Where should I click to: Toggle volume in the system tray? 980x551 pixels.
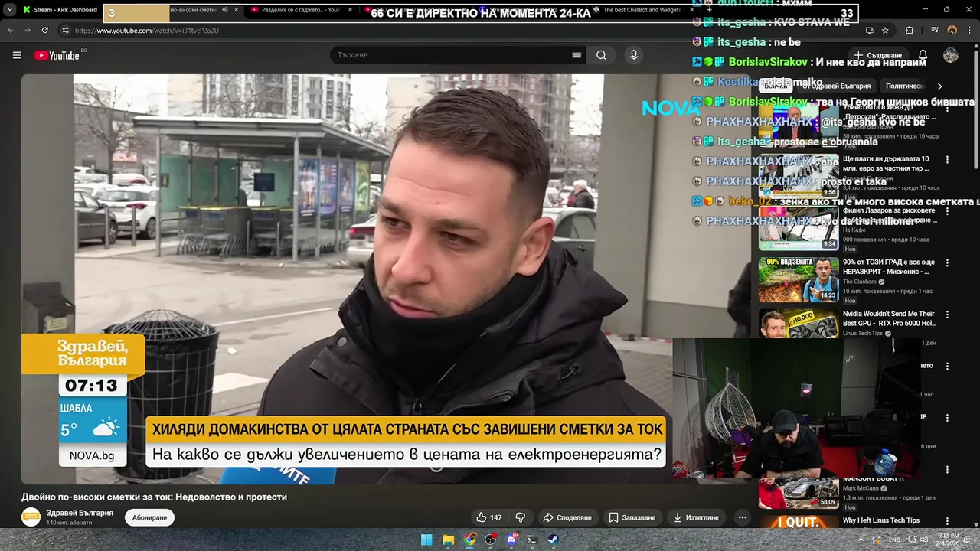[923, 540]
